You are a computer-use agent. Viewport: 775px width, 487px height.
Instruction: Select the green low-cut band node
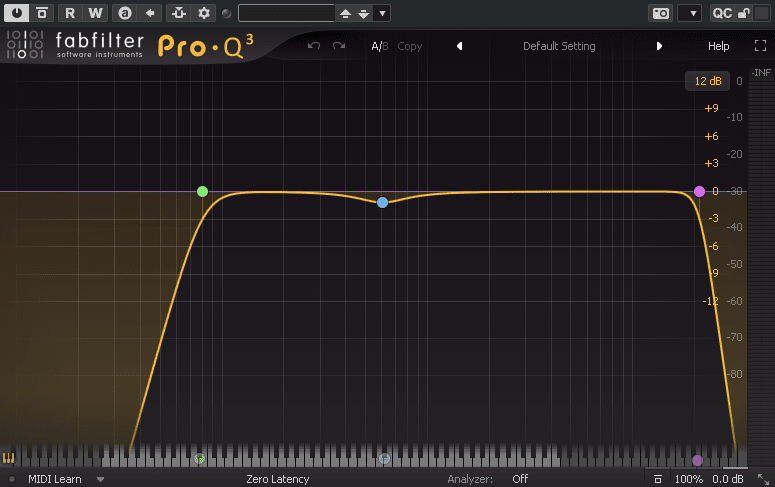[202, 191]
